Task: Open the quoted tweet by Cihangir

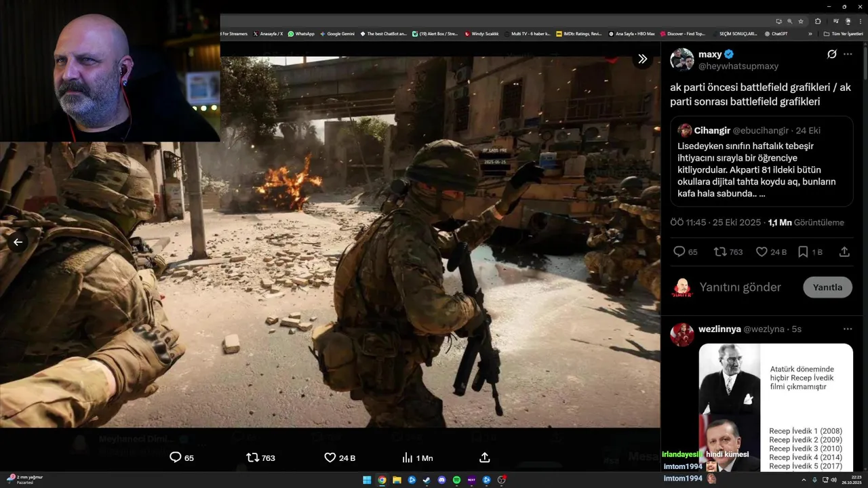Action: click(x=762, y=161)
